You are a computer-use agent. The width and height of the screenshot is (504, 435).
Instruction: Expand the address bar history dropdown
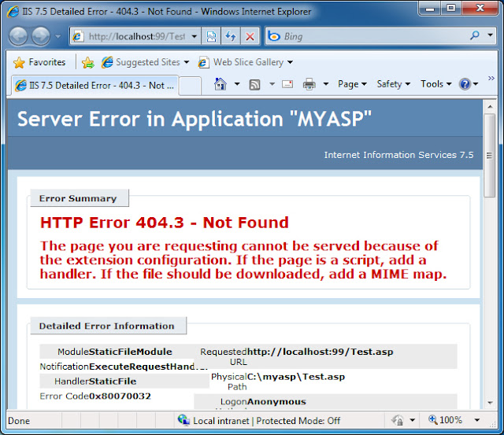click(195, 36)
